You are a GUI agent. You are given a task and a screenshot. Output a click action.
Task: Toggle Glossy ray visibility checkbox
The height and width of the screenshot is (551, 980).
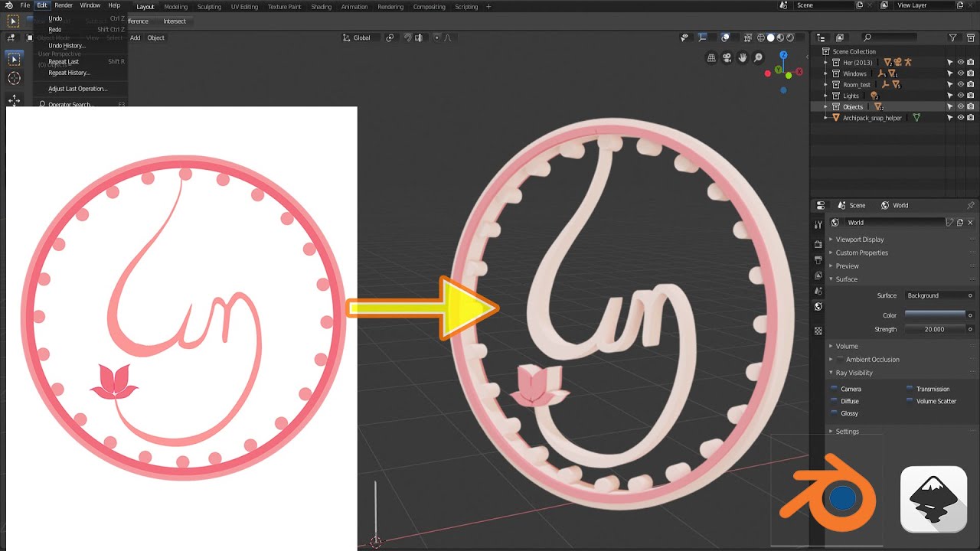click(x=835, y=413)
